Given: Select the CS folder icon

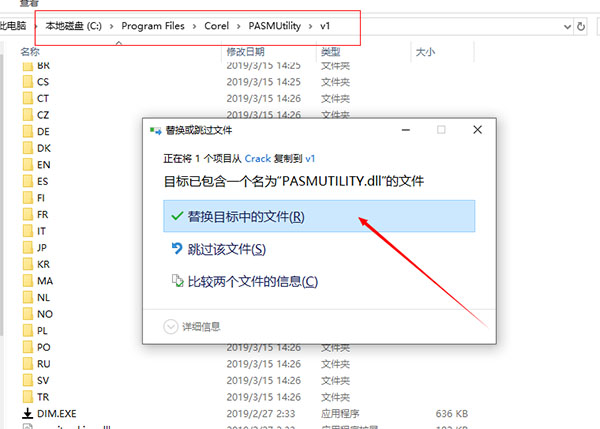Looking at the screenshot, I should tap(28, 82).
